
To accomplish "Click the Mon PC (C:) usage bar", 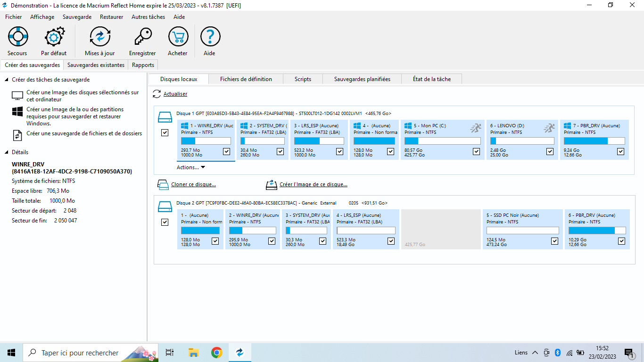I will (x=442, y=141).
